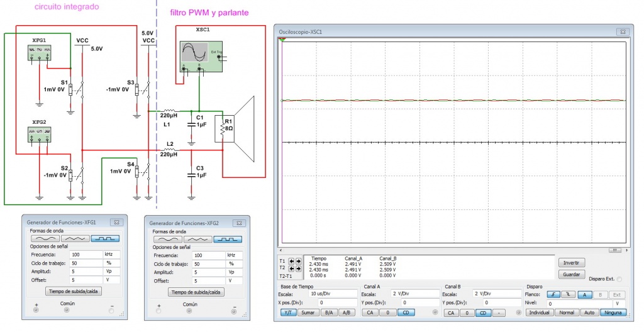Set Canal A coupling to CA
The image size is (644, 332).
coord(370,313)
